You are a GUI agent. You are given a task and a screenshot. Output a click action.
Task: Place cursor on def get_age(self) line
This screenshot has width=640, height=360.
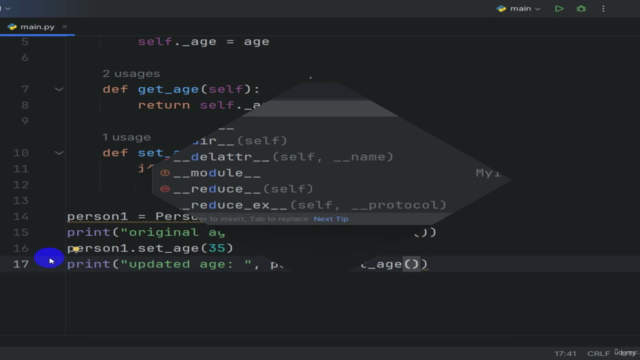[x=181, y=89]
